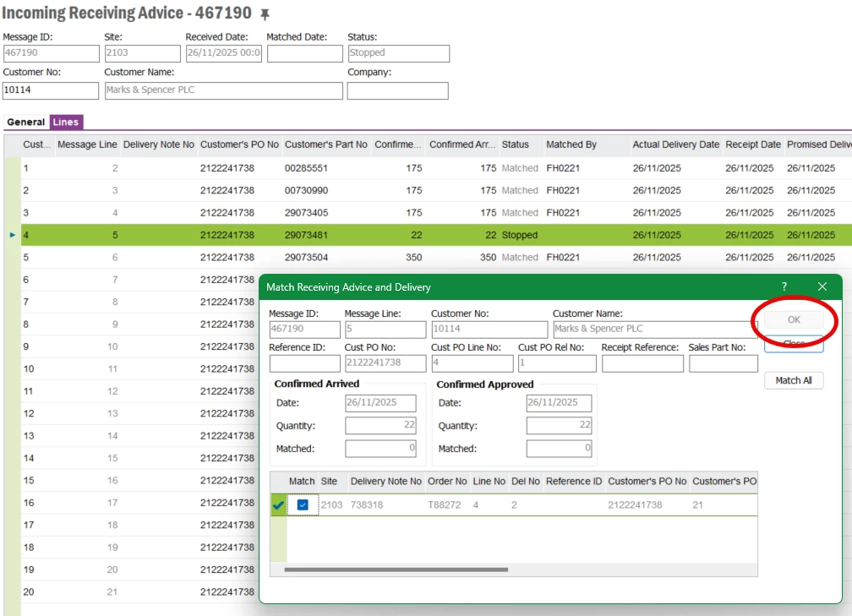The image size is (852, 616).
Task: Click the current-row arrow indicator beside line 4
Action: (x=13, y=235)
